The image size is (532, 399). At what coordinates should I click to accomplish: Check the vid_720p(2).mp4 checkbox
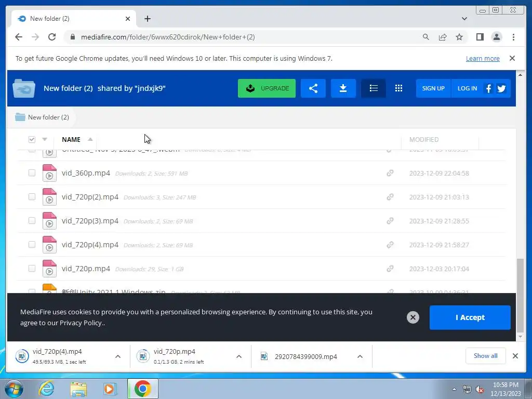(x=32, y=197)
